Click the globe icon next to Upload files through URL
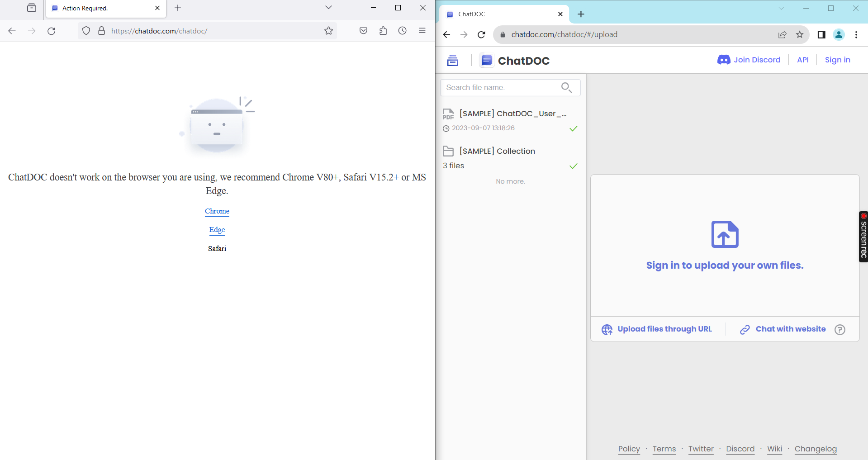The image size is (868, 460). point(607,329)
